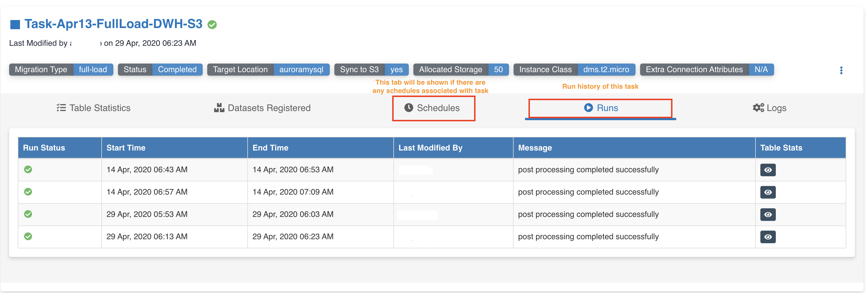868x293 pixels.
Task: Click the green success icon on the first run row
Action: click(28, 169)
